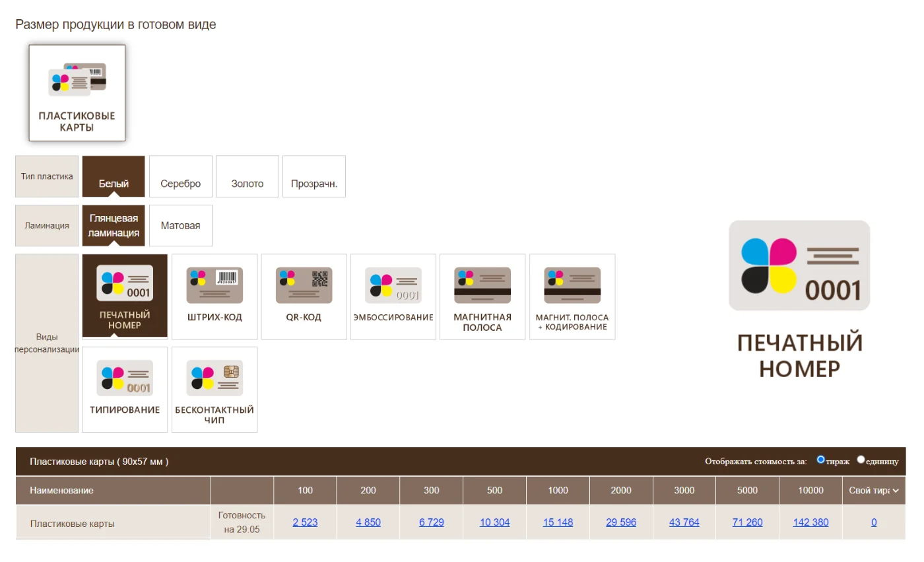Select the Бесконтактный чип option
Viewport: 924px width, 562px height.
[214, 390]
